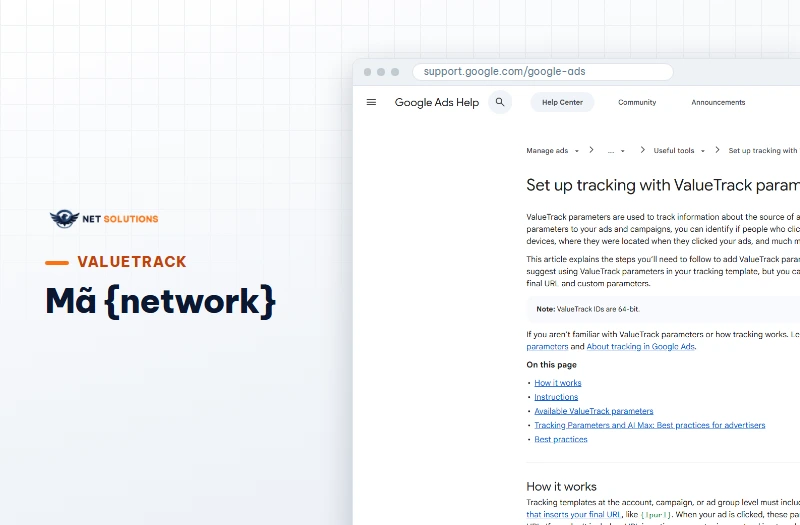Select the Help Center tab
Viewport: 800px width, 525px height.
pyautogui.click(x=562, y=102)
